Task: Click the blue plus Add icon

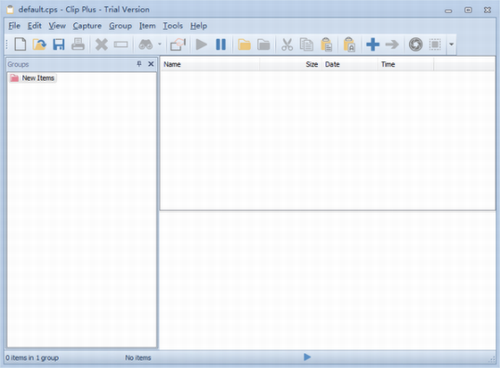Action: click(373, 44)
